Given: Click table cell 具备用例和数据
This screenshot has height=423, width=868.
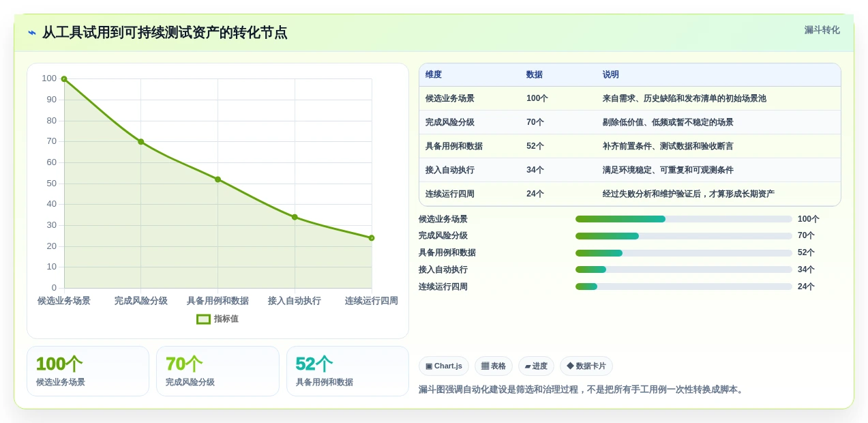Looking at the screenshot, I should click(454, 146).
